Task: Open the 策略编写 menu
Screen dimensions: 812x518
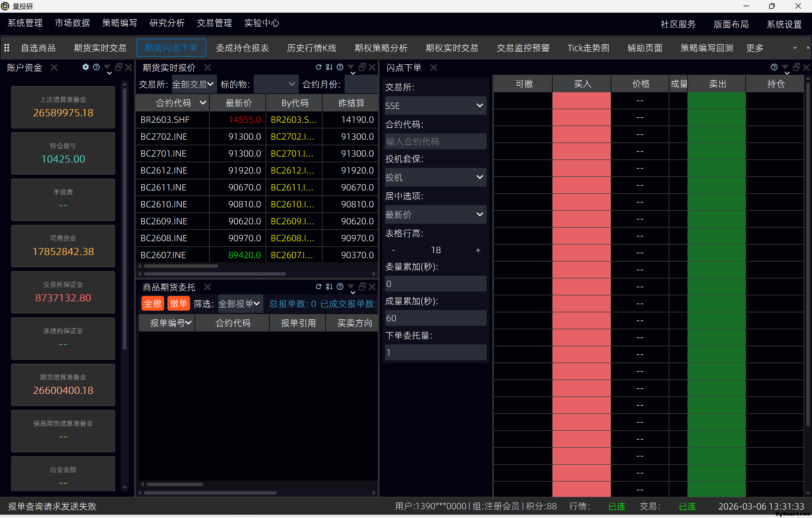Action: pos(119,23)
